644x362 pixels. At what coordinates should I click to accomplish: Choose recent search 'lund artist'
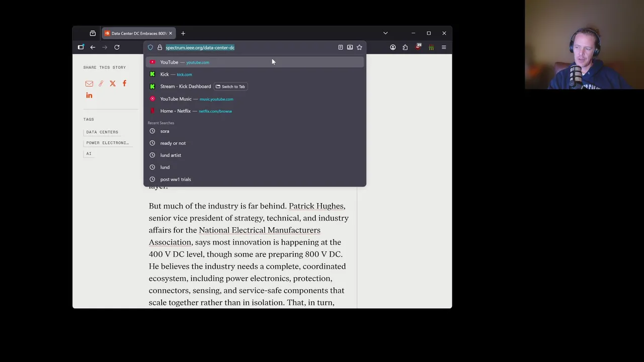tap(255, 155)
